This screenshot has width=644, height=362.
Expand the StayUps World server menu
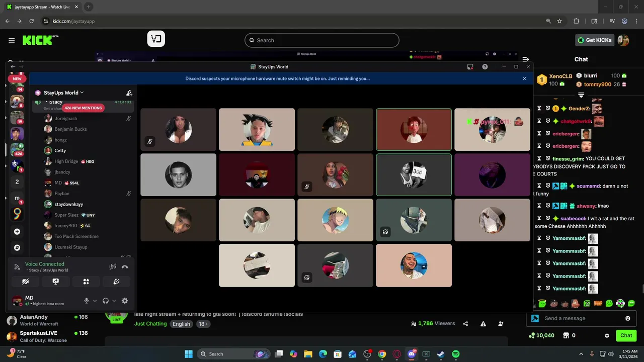tap(63, 93)
